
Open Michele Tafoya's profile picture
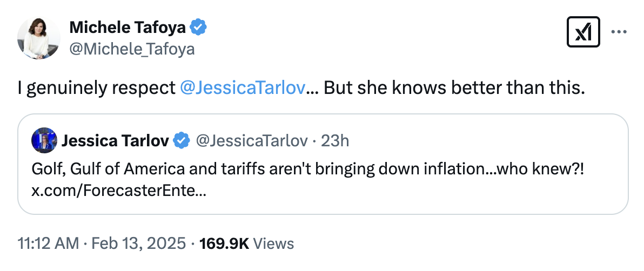coord(38,38)
